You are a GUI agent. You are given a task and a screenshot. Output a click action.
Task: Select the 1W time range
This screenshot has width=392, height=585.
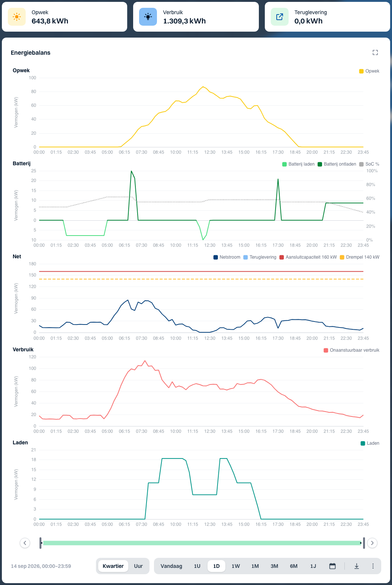(236, 566)
